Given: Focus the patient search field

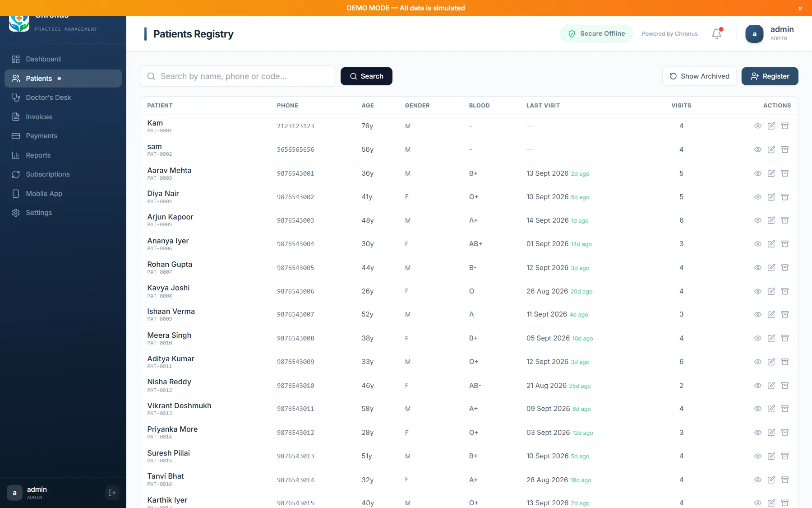Looking at the screenshot, I should point(238,76).
